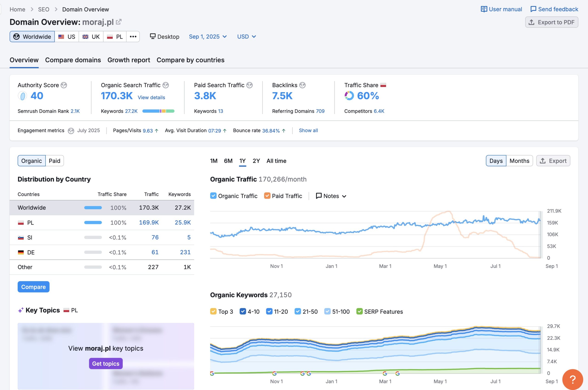Select the 2Y time range

point(256,161)
